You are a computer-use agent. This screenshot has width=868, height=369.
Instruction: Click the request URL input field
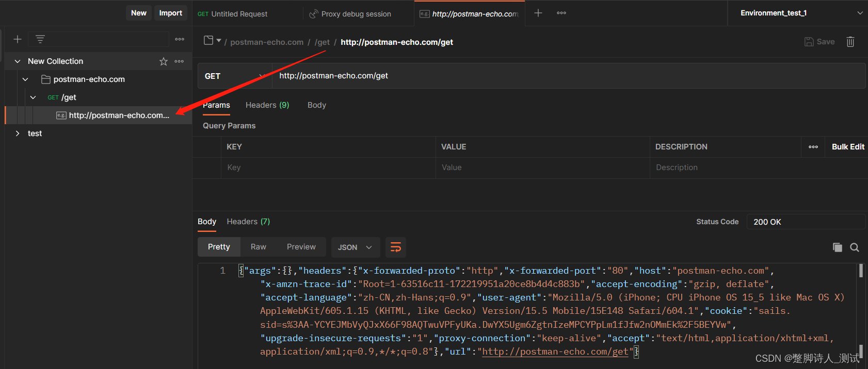[x=569, y=76]
